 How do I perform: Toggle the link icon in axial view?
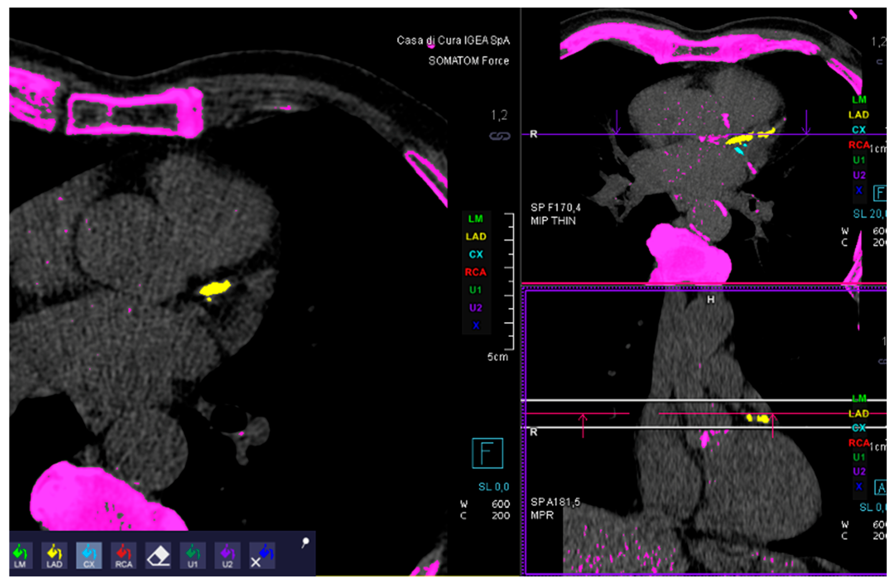[500, 136]
